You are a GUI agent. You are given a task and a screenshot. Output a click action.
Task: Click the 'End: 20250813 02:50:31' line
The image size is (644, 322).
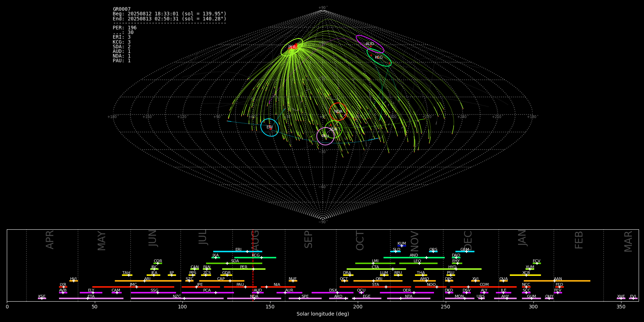[170, 19]
